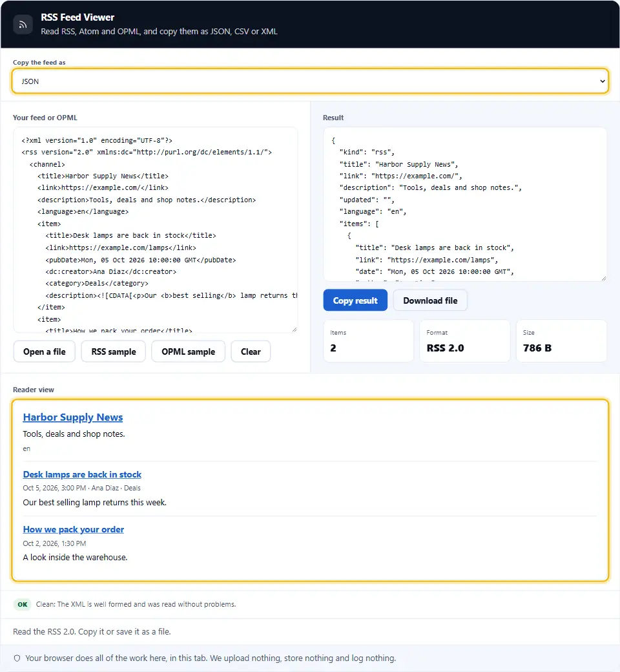Viewport: 620px width, 672px height.
Task: Open the 'Copy the feed as' JSON dropdown
Action: coord(310,81)
